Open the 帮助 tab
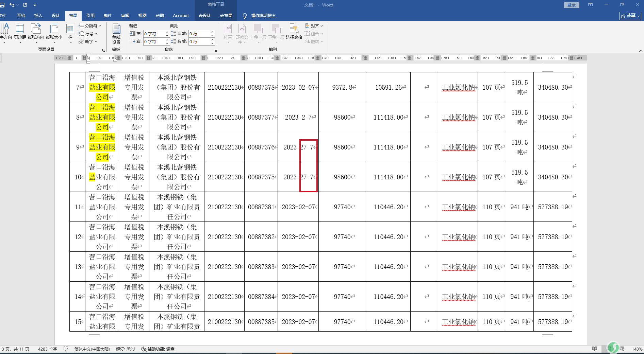The image size is (644, 354). (x=160, y=16)
